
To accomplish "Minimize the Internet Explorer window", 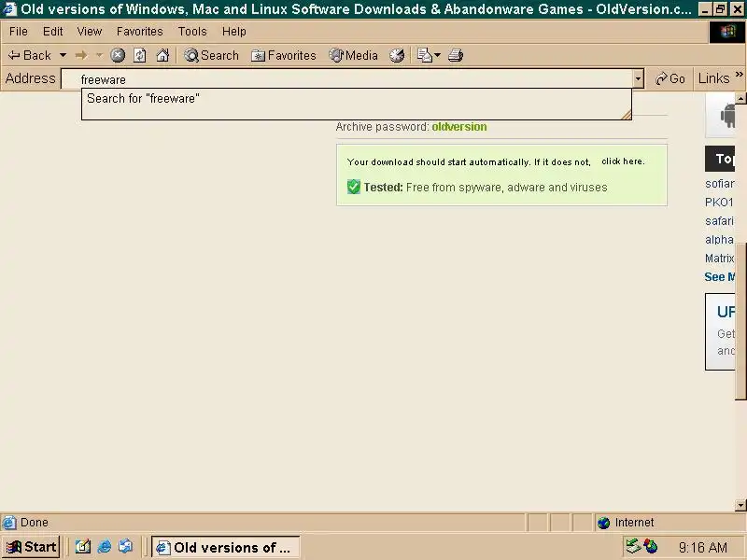I will tap(705, 9).
